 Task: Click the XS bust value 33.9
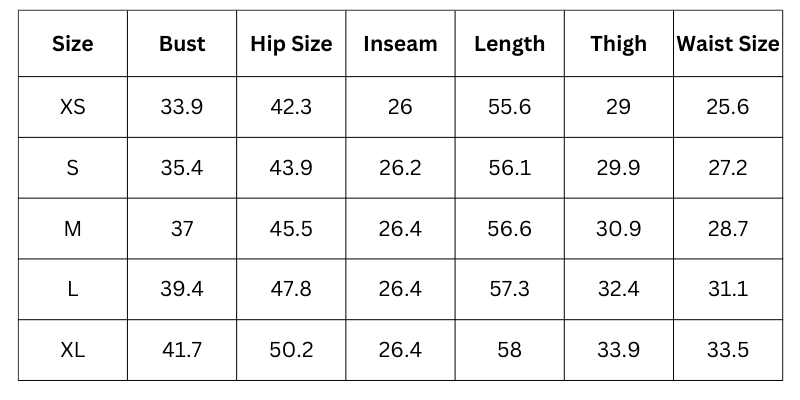182,107
